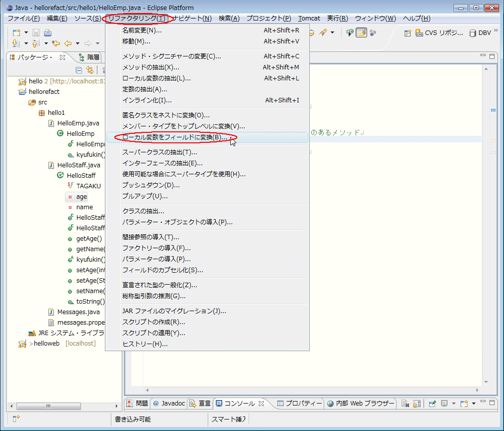Choose プルアップ(U)... menu entry

(x=207, y=196)
